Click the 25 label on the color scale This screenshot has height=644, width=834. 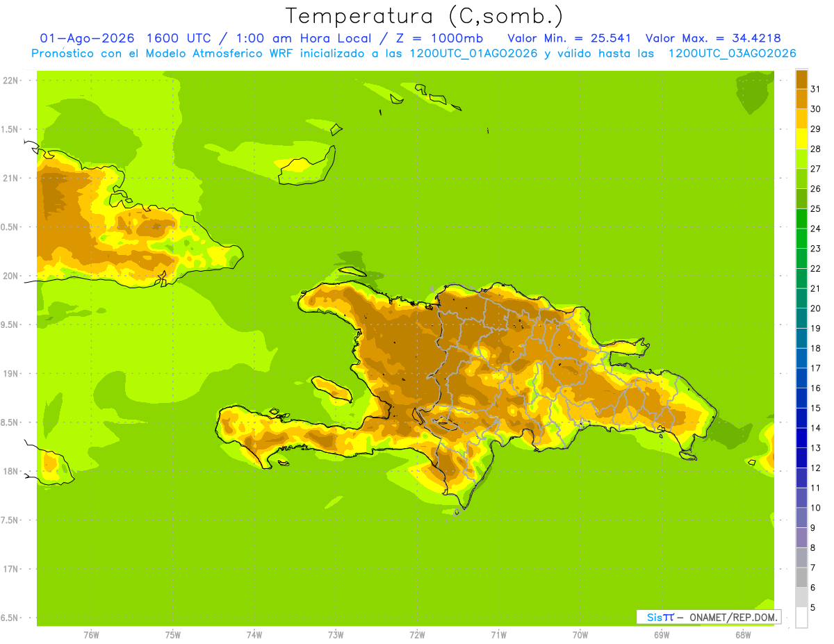coord(815,208)
